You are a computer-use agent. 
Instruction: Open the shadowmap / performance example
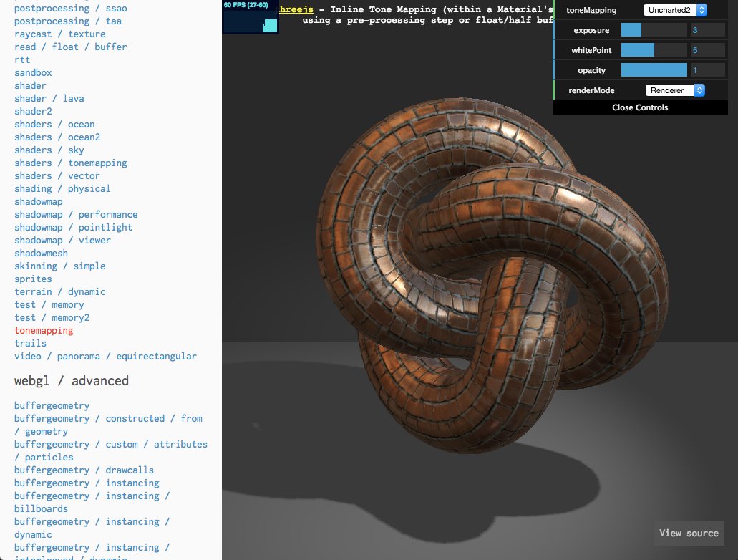pyautogui.click(x=76, y=214)
